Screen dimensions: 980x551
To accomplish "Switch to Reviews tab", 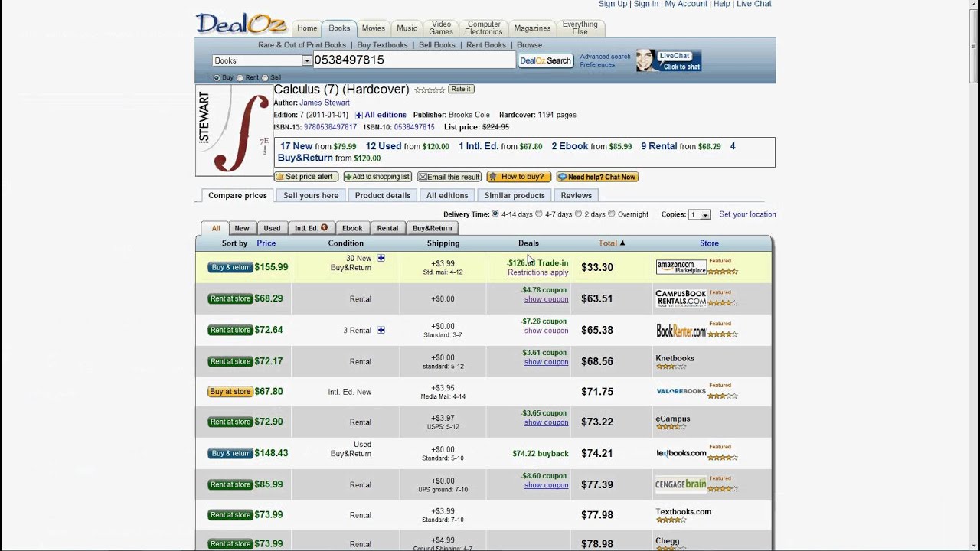I will [x=577, y=196].
